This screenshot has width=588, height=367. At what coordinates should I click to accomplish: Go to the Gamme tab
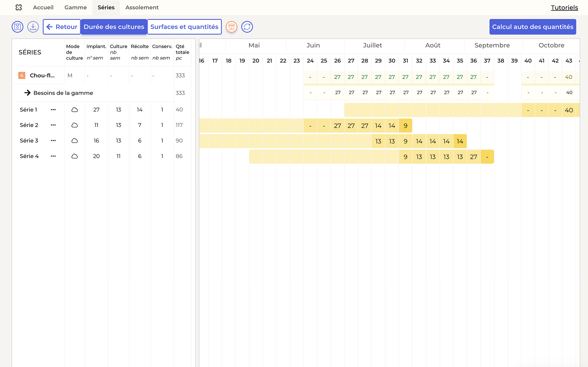[76, 7]
